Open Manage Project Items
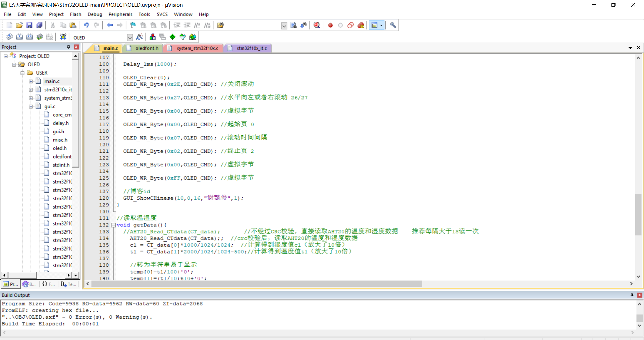The image size is (644, 340). 153,37
